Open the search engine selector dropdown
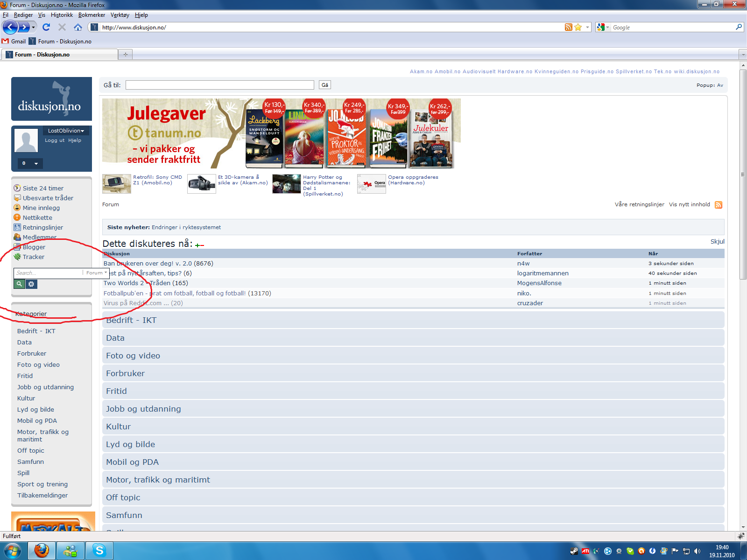Viewport: 747px width, 560px height. click(603, 27)
